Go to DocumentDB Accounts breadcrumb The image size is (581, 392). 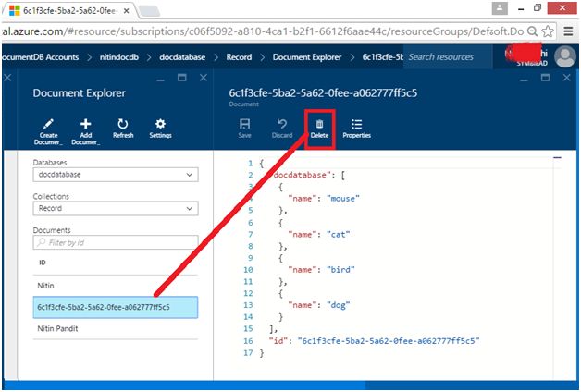pyautogui.click(x=40, y=57)
